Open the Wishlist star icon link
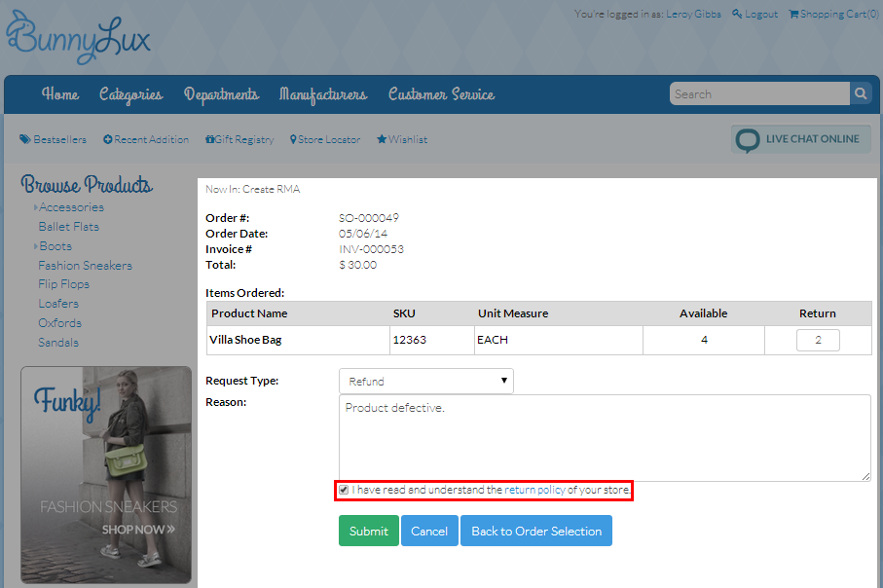 click(382, 140)
